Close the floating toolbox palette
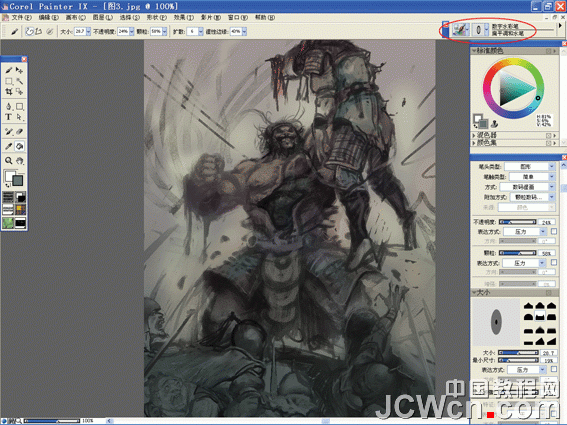The height and width of the screenshot is (425, 567). coord(24,59)
